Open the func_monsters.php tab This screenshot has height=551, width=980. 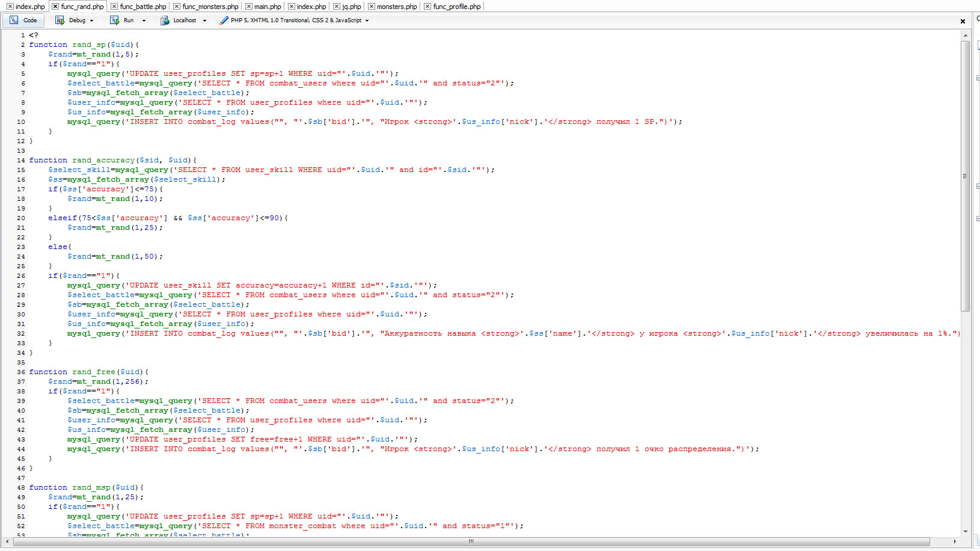(x=210, y=7)
